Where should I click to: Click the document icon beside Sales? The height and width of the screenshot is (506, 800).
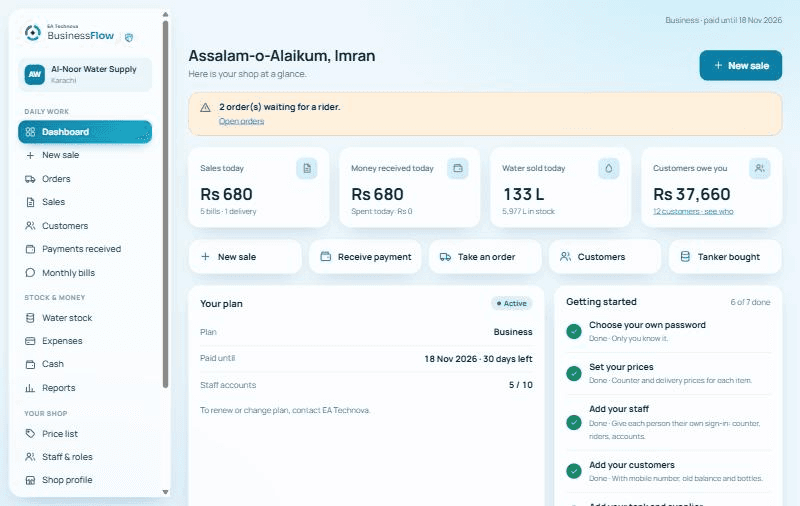pos(30,202)
